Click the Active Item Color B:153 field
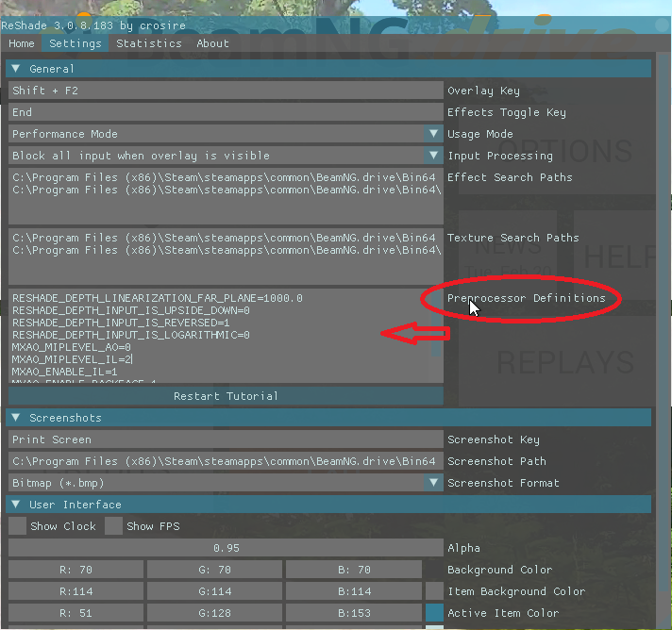Screen dimensions: 672x630 tap(354, 613)
